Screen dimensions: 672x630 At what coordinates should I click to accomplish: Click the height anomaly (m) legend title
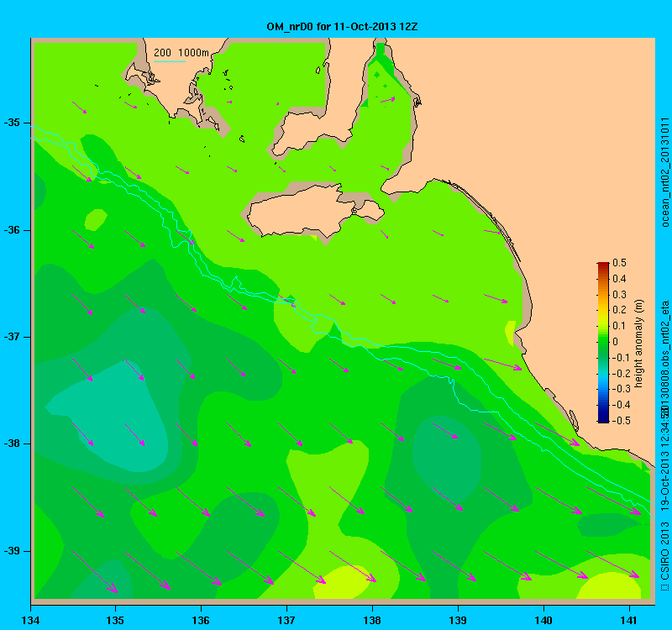pos(638,344)
